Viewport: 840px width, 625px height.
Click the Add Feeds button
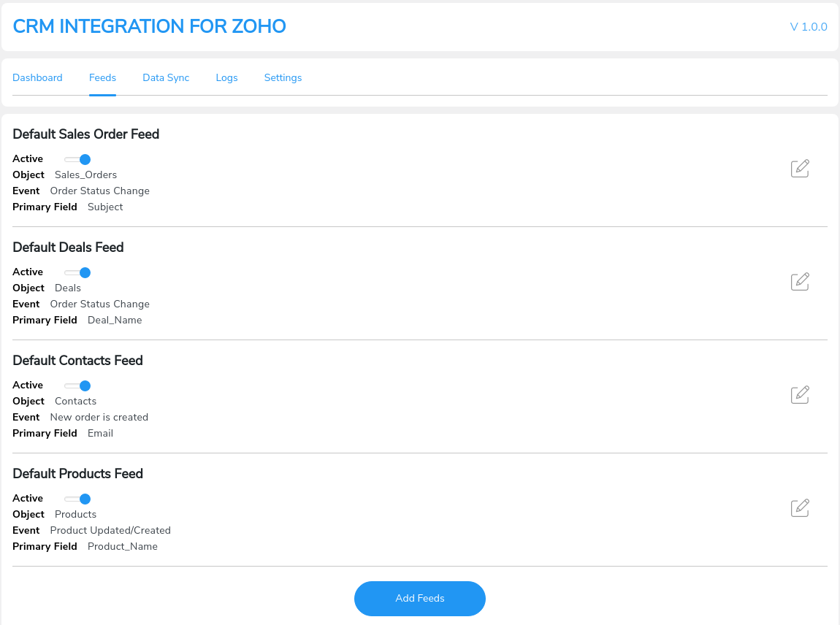420,598
